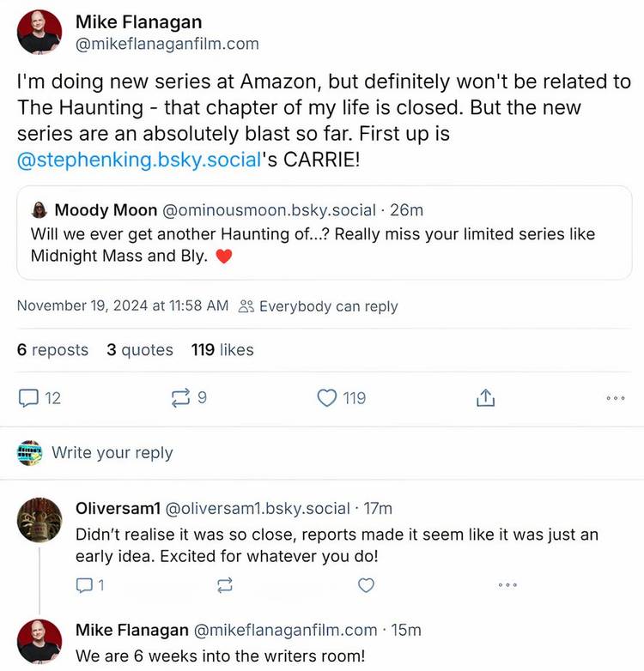Open the 6 reposts list
This screenshot has width=644, height=671.
[x=52, y=350]
